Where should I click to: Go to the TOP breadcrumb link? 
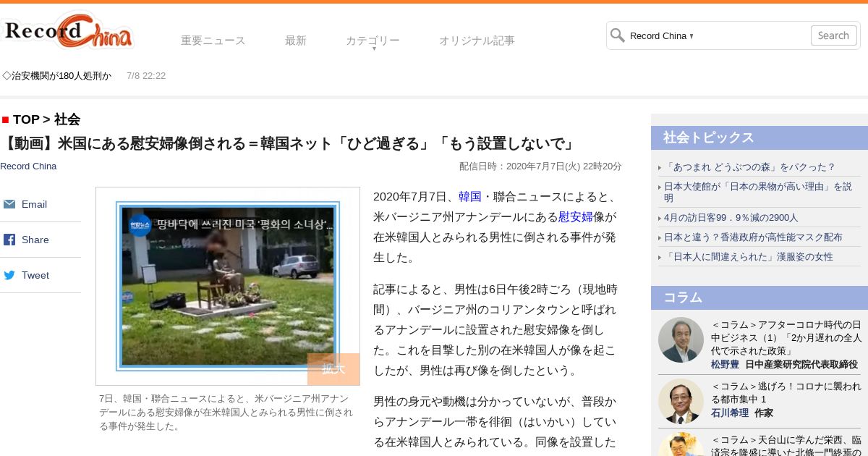26,119
